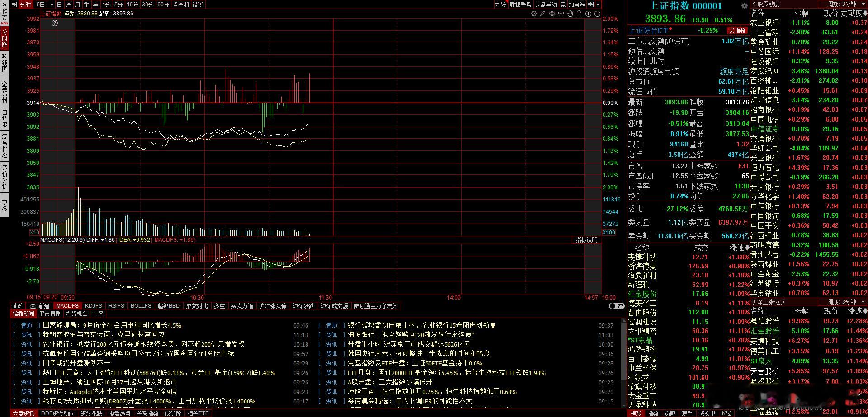
Task: Open the DDE资金动向 bottom tab
Action: click(x=57, y=413)
